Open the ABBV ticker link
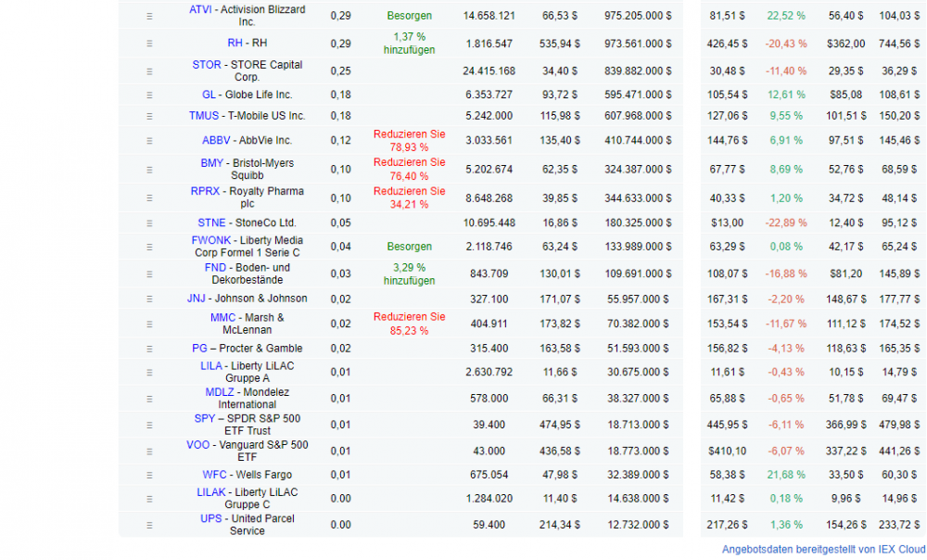This screenshot has width=927, height=560. pos(216,140)
